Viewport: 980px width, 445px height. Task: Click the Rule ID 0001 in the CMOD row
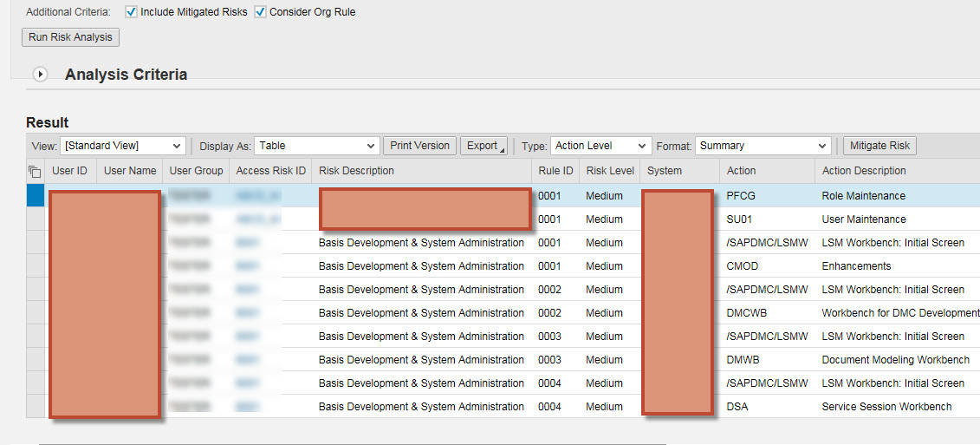[x=549, y=266]
